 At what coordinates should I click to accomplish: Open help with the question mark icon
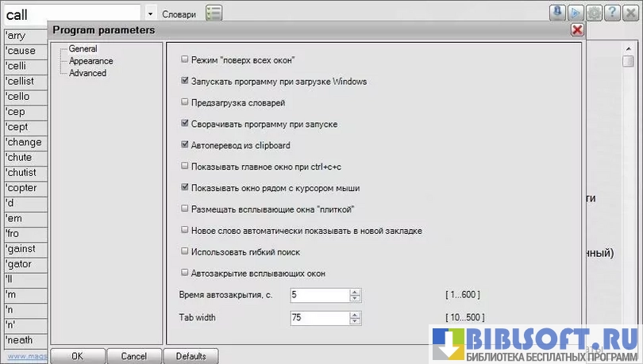tap(610, 13)
